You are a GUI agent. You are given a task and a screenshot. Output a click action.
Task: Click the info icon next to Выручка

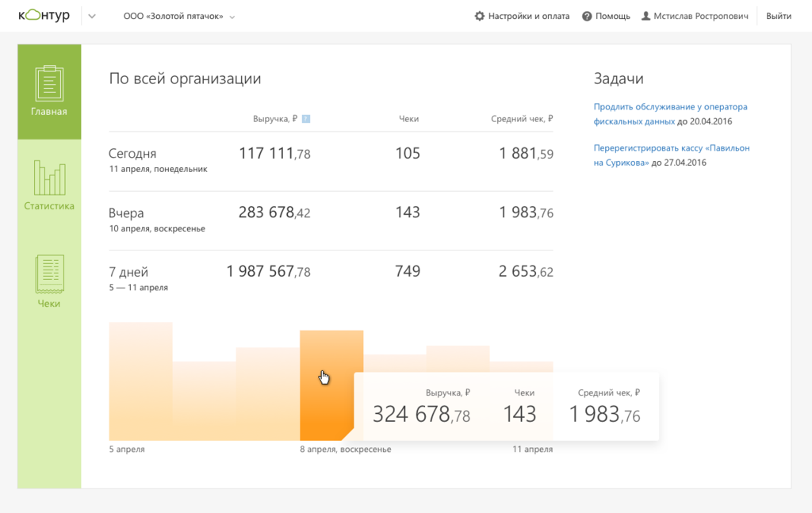[x=306, y=119]
